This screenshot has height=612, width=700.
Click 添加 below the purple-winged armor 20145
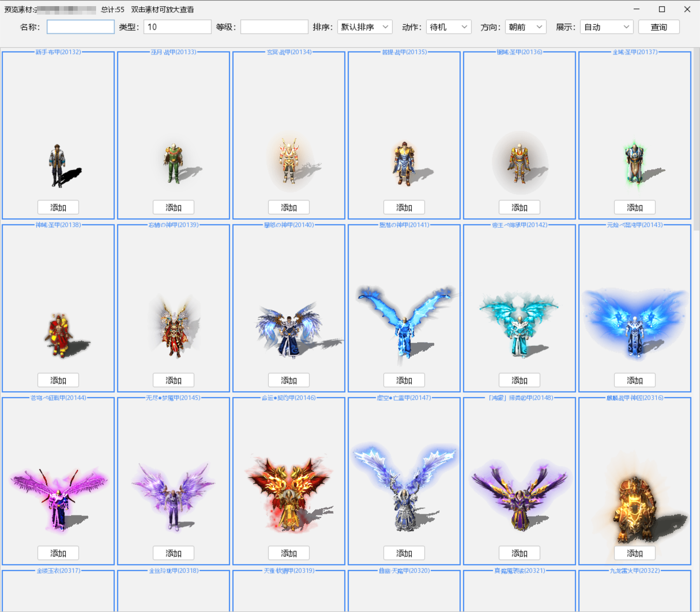[x=173, y=553]
